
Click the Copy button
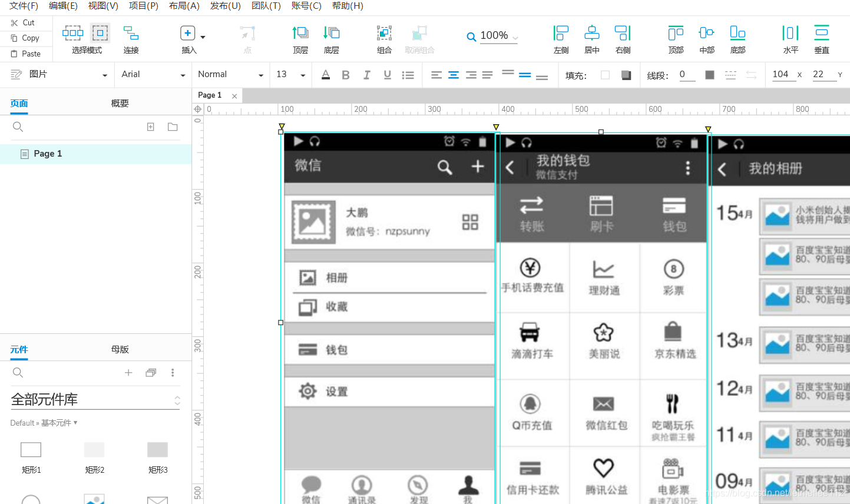(x=25, y=38)
